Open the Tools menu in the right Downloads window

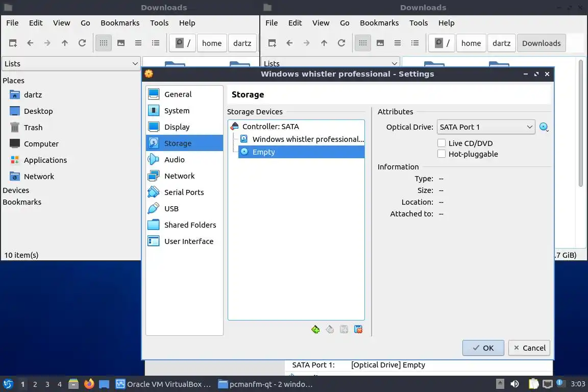(x=419, y=23)
